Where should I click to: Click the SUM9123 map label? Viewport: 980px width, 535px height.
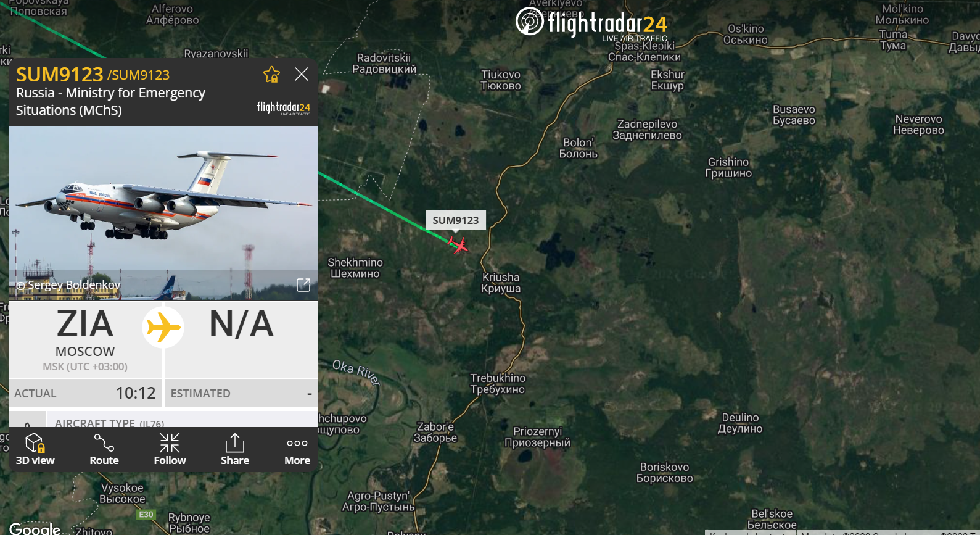tap(456, 220)
